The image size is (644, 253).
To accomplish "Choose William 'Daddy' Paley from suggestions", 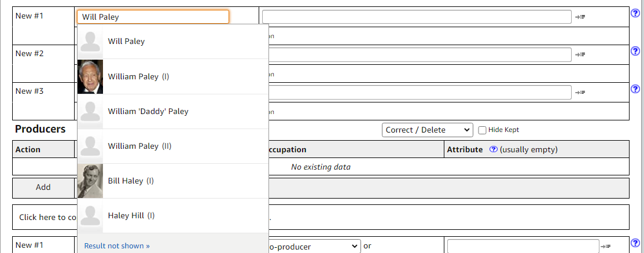I will pyautogui.click(x=148, y=111).
